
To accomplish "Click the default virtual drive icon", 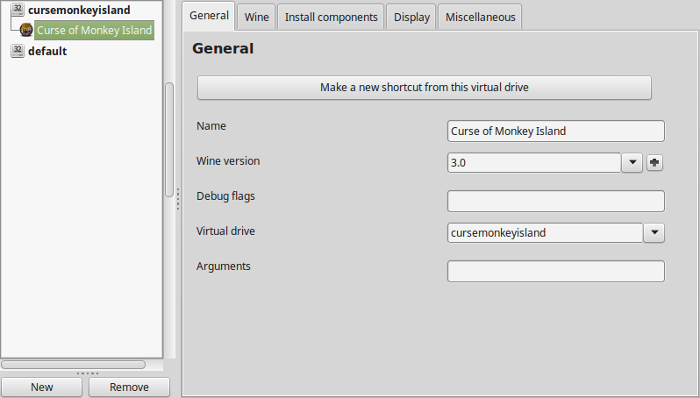I will (x=17, y=50).
